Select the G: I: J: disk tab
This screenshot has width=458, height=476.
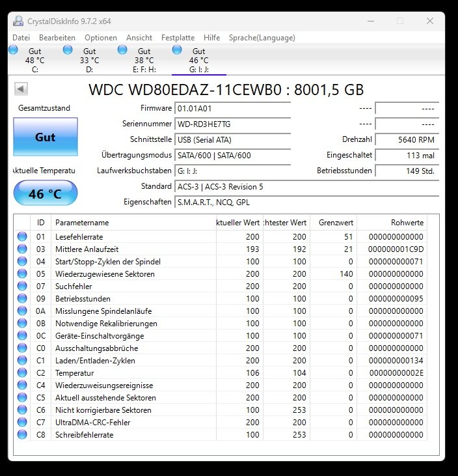click(x=198, y=60)
